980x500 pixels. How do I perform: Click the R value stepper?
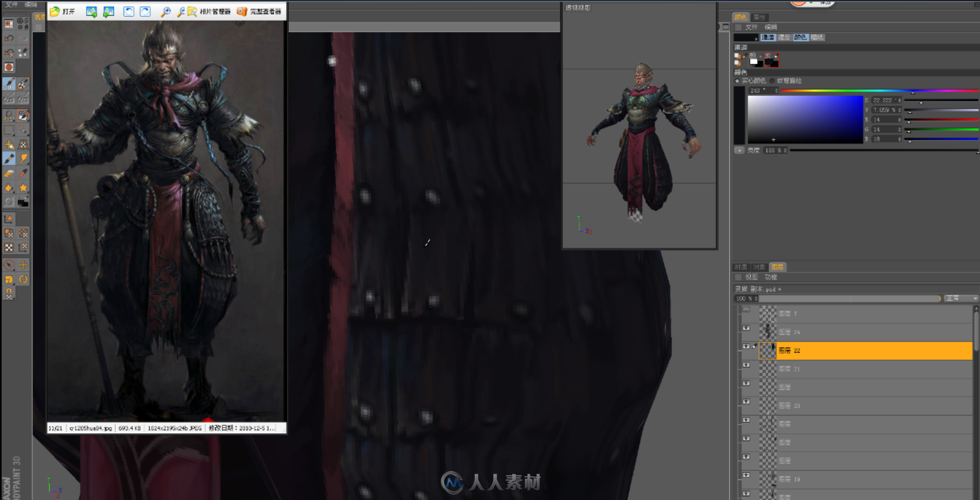tap(899, 120)
